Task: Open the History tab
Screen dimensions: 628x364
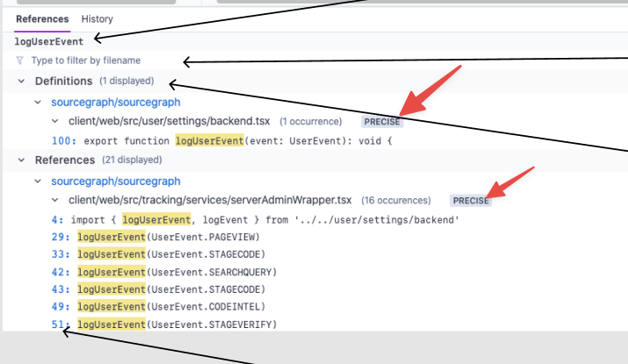Action: tap(97, 18)
